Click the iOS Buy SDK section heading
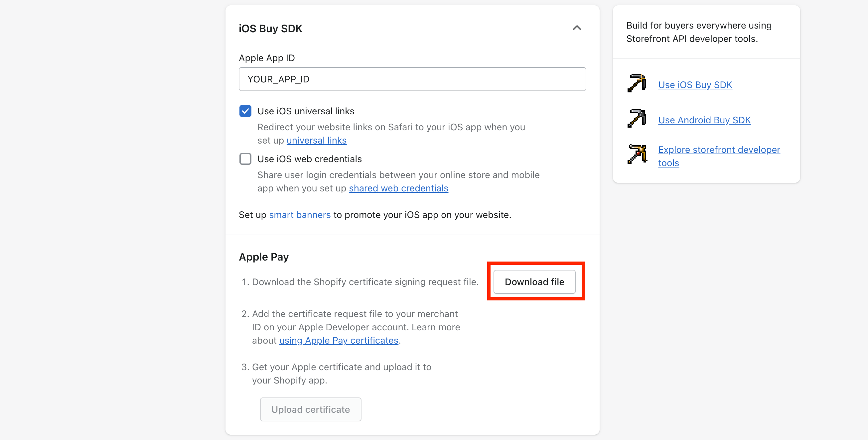 270,29
